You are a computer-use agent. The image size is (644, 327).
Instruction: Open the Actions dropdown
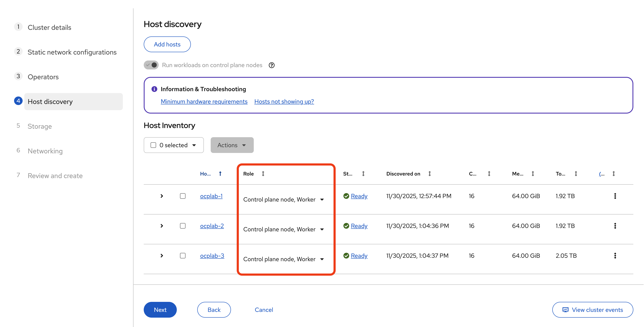[232, 145]
